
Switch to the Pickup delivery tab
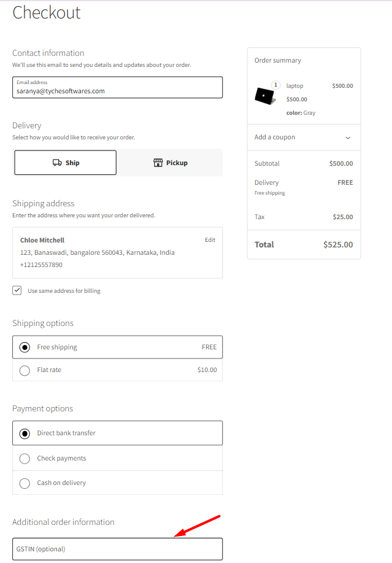[x=170, y=162]
